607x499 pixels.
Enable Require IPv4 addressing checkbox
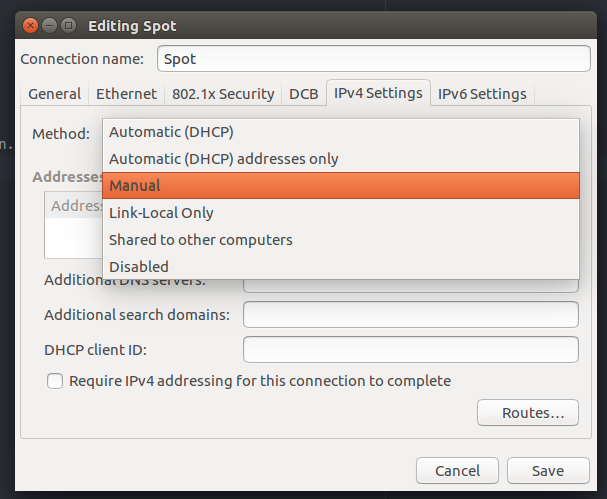55,381
